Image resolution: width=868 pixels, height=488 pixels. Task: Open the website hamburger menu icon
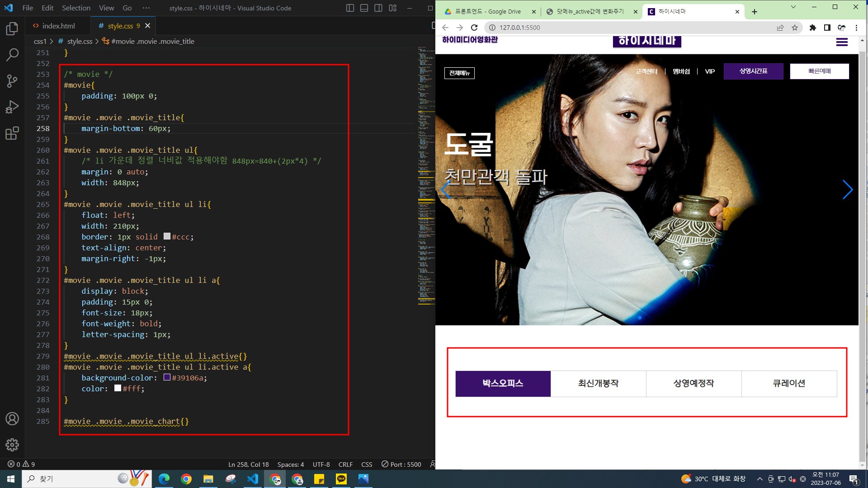coord(841,42)
